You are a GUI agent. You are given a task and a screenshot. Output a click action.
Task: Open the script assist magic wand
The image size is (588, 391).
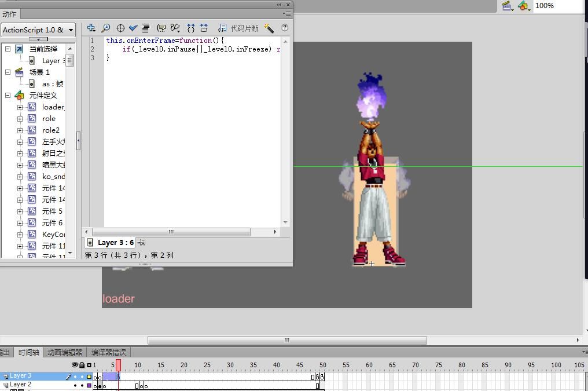[x=269, y=28]
